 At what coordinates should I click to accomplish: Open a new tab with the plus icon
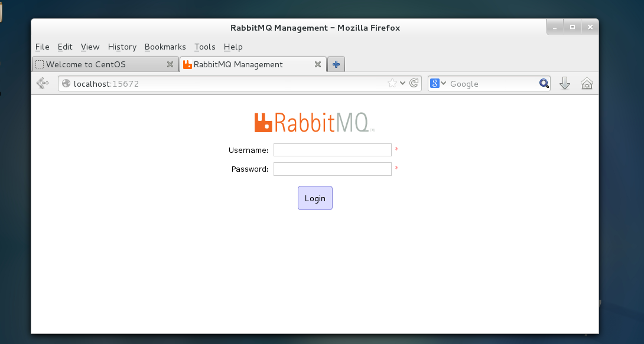pos(336,64)
